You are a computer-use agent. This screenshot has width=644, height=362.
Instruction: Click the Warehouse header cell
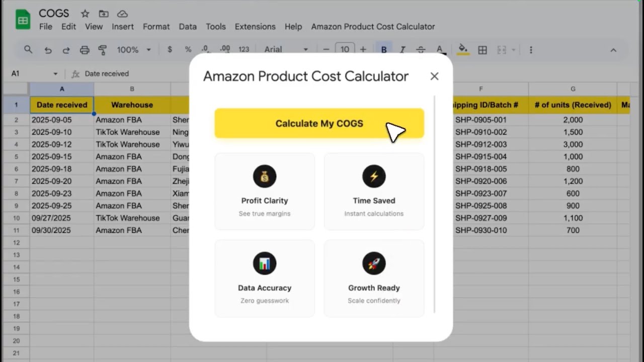point(132,105)
